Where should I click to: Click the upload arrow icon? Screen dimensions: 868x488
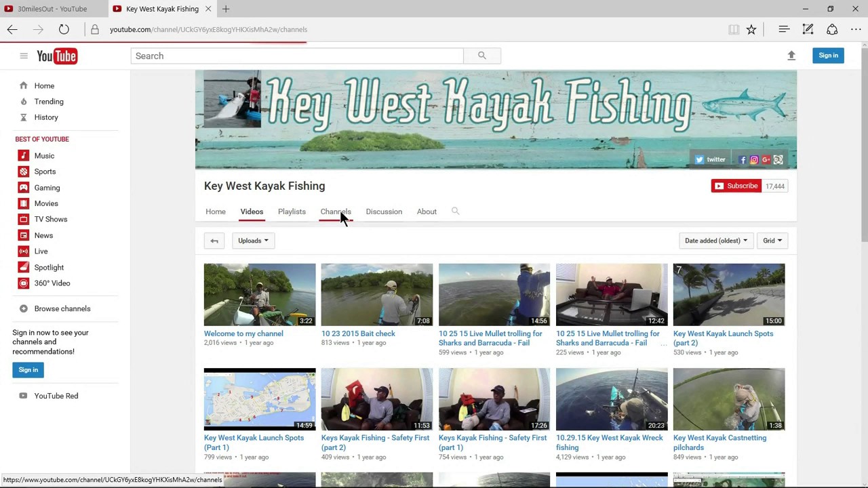pyautogui.click(x=791, y=56)
